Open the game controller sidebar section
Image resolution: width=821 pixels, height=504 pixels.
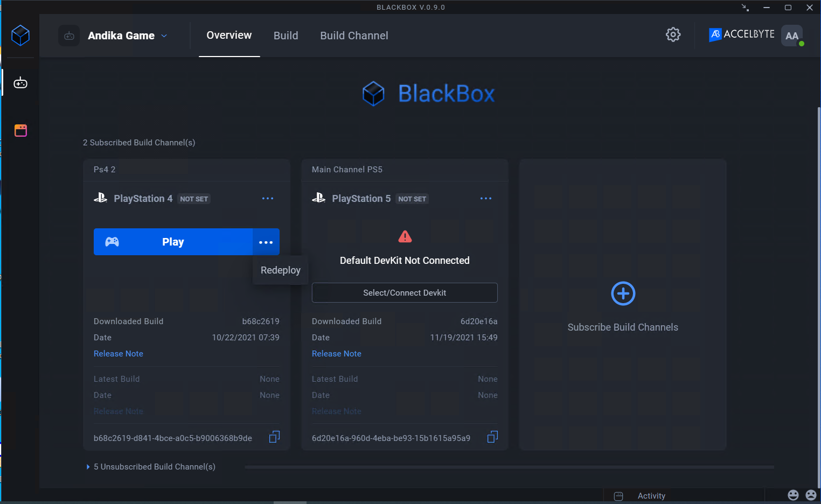[x=20, y=83]
